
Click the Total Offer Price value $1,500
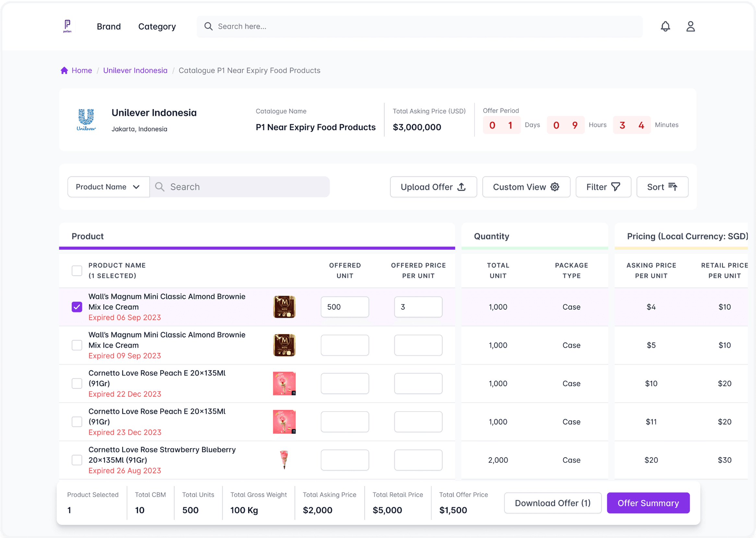[x=453, y=510]
